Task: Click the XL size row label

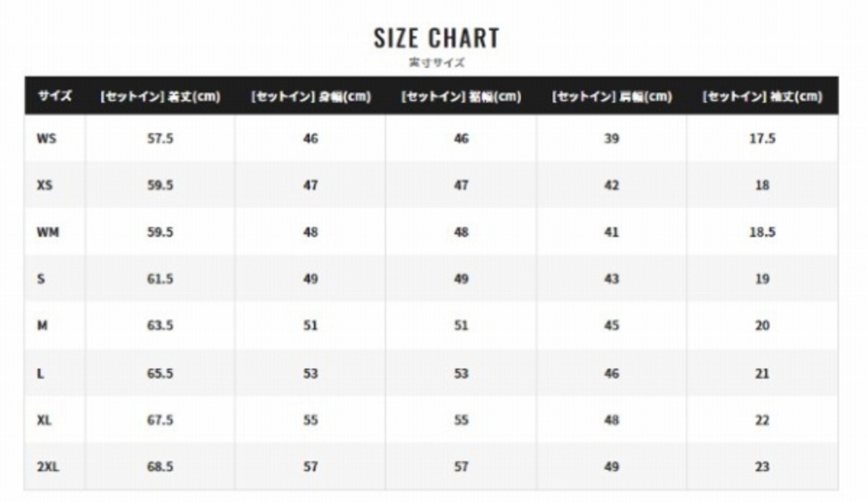Action: [45, 420]
